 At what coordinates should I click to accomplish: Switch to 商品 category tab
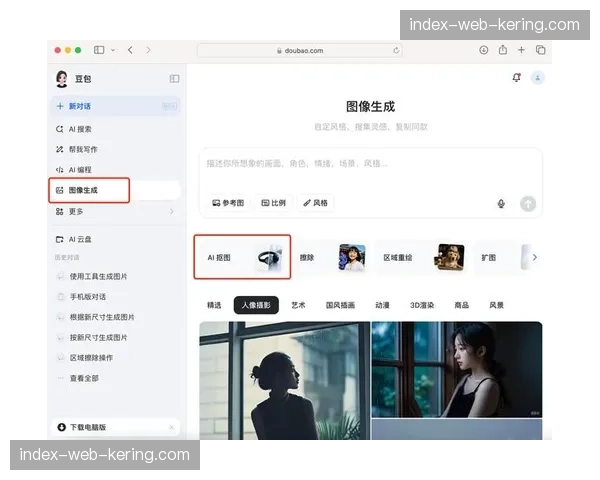461,305
